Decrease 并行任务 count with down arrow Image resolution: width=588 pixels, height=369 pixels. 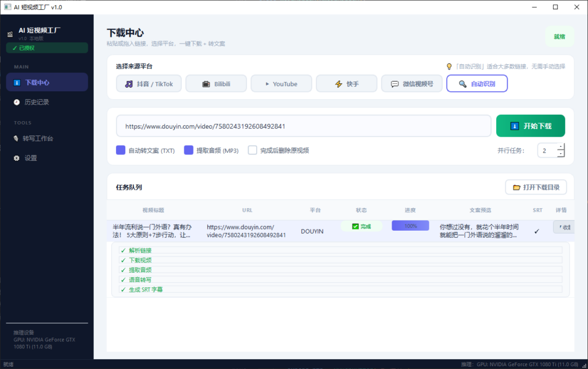pos(560,154)
